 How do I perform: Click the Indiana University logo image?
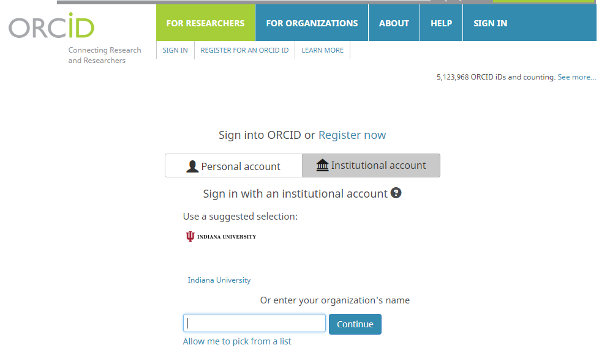221,236
